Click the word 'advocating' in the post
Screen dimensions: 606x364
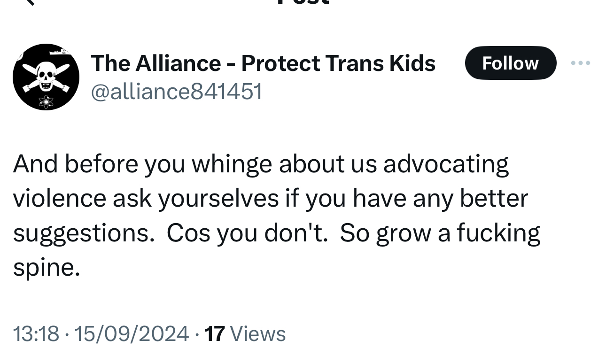click(446, 164)
